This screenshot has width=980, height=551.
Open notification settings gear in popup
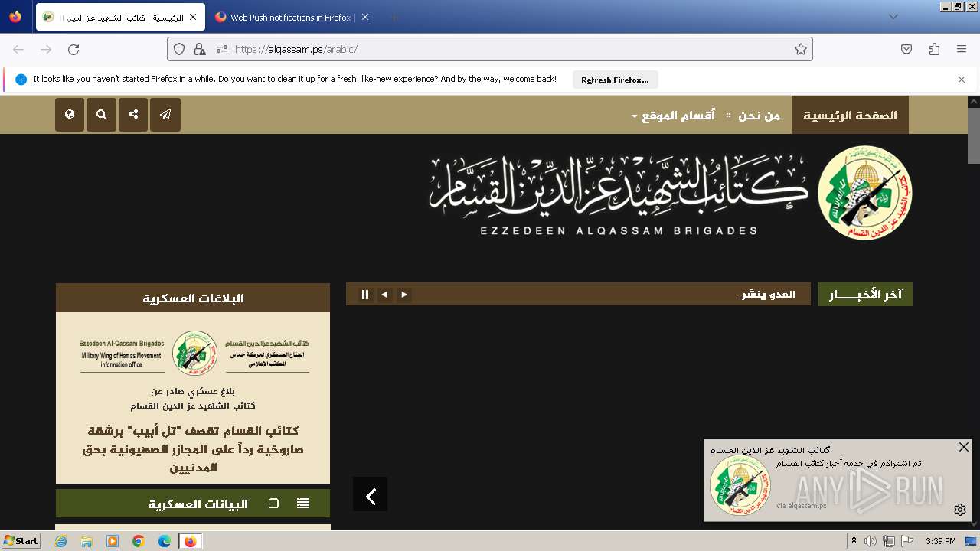pos(960,510)
